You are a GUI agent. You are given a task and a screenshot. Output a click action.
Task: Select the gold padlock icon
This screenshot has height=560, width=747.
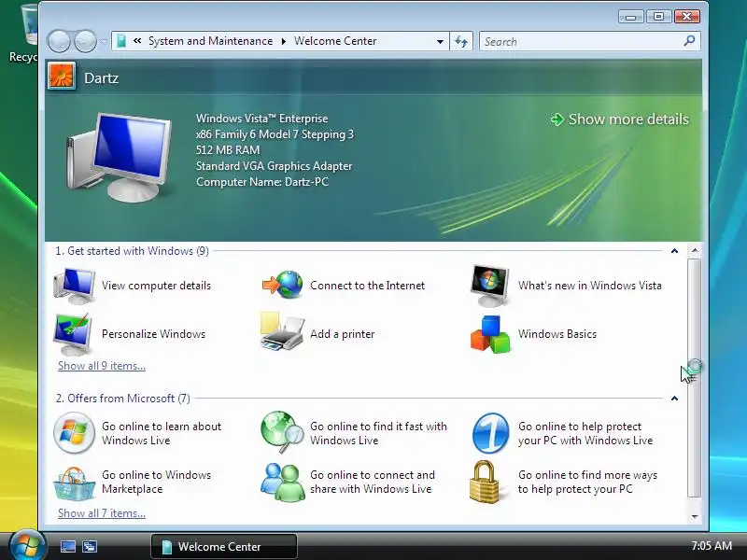[485, 482]
